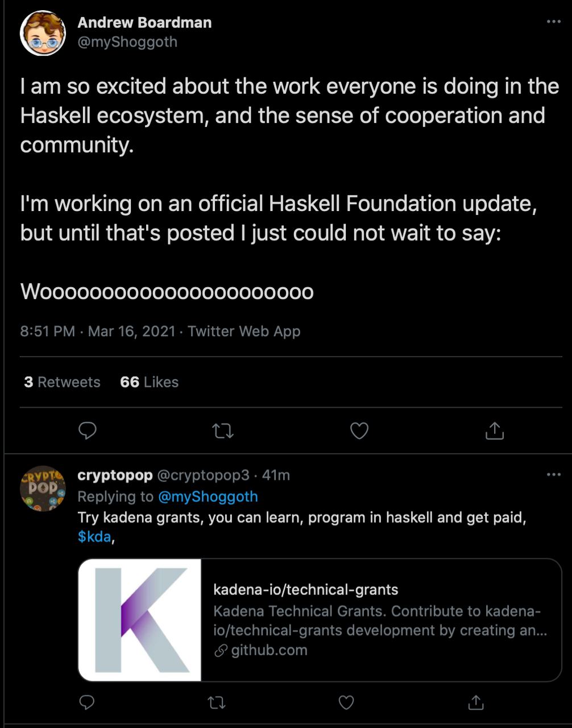Open more options for Andrew Boardman's tweet
This screenshot has height=728, width=572.
click(553, 22)
